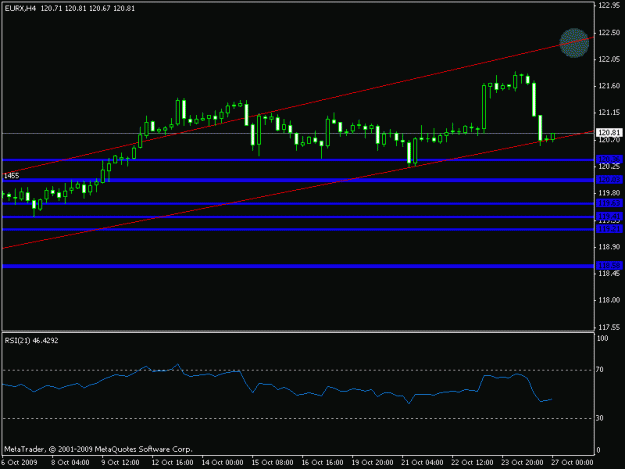Click the 121.60 price scale label

pyautogui.click(x=609, y=86)
